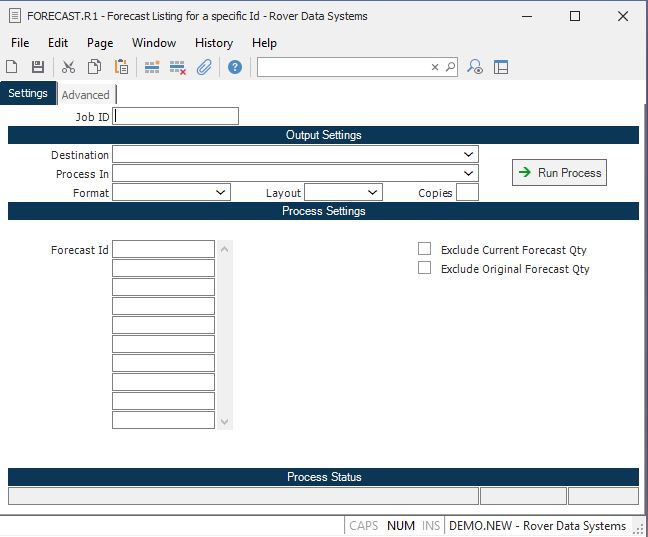Open attachments with the paperclip icon
Viewport: 648px width, 537px height.
[204, 67]
